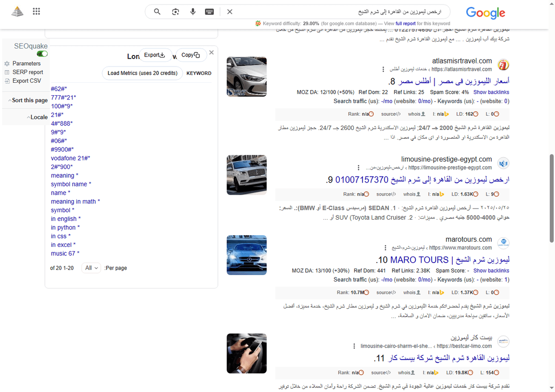Collapse the 'Locale' section
This screenshot has width=555, height=392.
[37, 117]
